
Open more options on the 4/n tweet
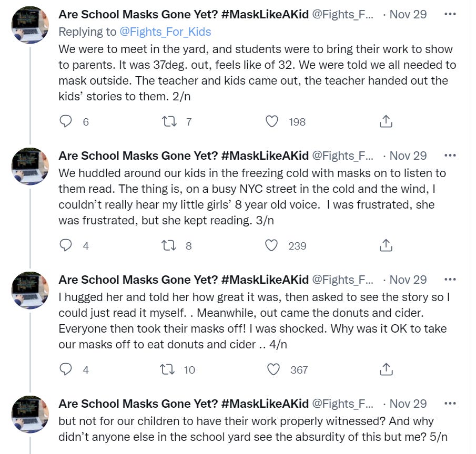click(450, 280)
